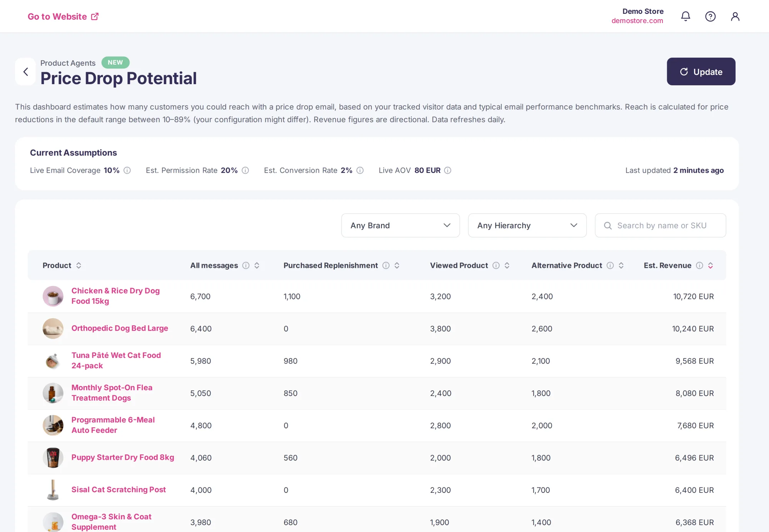Expand the Any Hierarchy dropdown
Viewport: 769px width, 532px height.
[527, 225]
